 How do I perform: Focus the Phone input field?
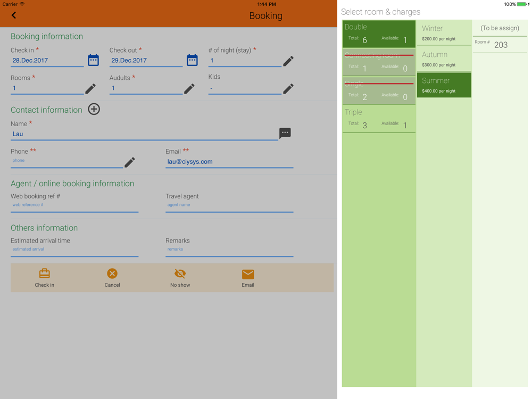(x=67, y=162)
